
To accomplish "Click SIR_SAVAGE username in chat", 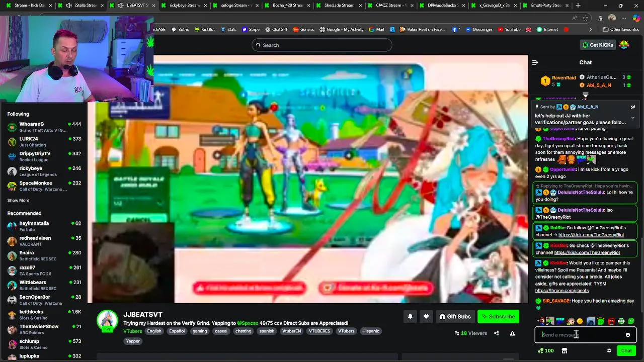I will tap(556, 301).
